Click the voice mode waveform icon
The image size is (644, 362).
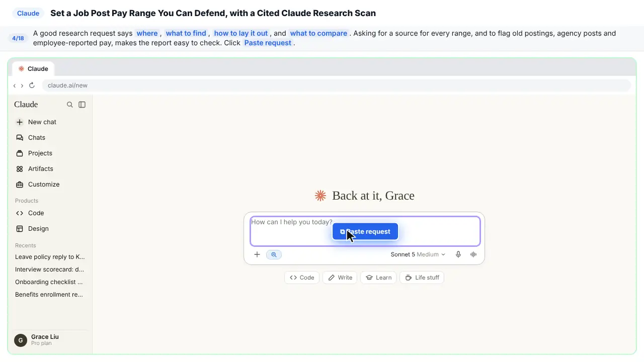pyautogui.click(x=473, y=254)
